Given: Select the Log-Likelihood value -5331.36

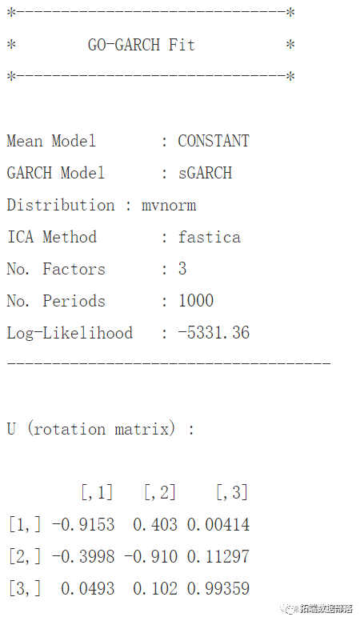Looking at the screenshot, I should pyautogui.click(x=214, y=332).
